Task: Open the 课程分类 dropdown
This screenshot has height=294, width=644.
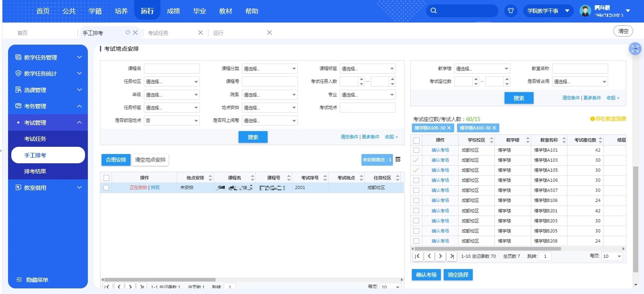Action: pos(270,69)
